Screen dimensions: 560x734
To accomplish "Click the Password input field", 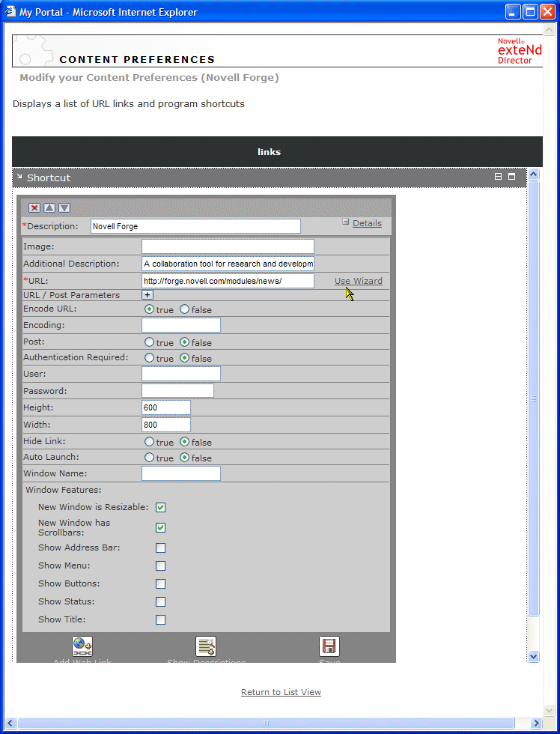I will tap(177, 391).
